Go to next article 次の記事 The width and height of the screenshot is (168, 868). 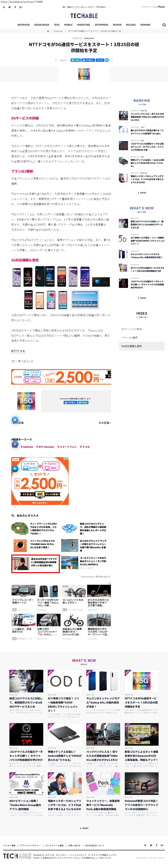pyautogui.click(x=105, y=422)
